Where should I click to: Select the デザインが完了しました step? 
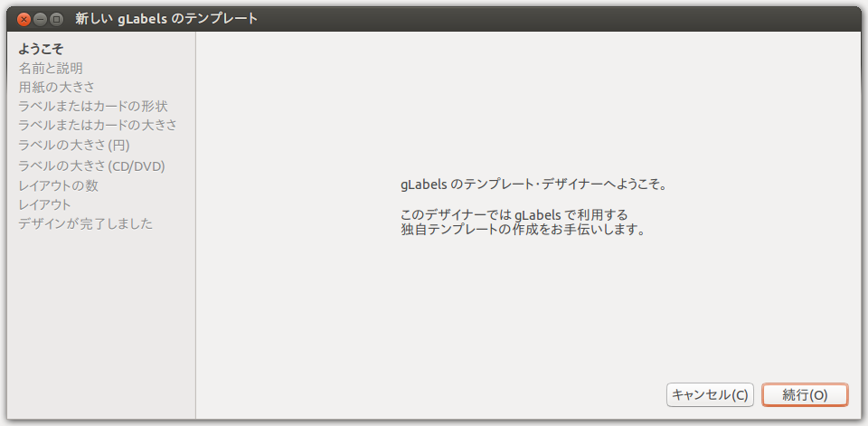pos(85,223)
